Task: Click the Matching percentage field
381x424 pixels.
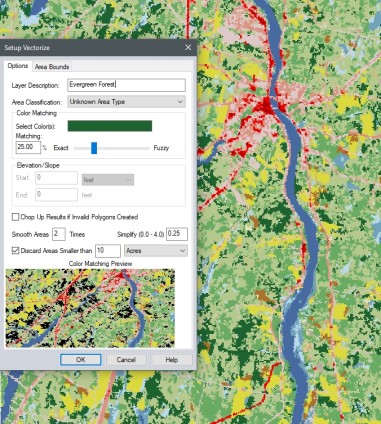Action: click(28, 147)
